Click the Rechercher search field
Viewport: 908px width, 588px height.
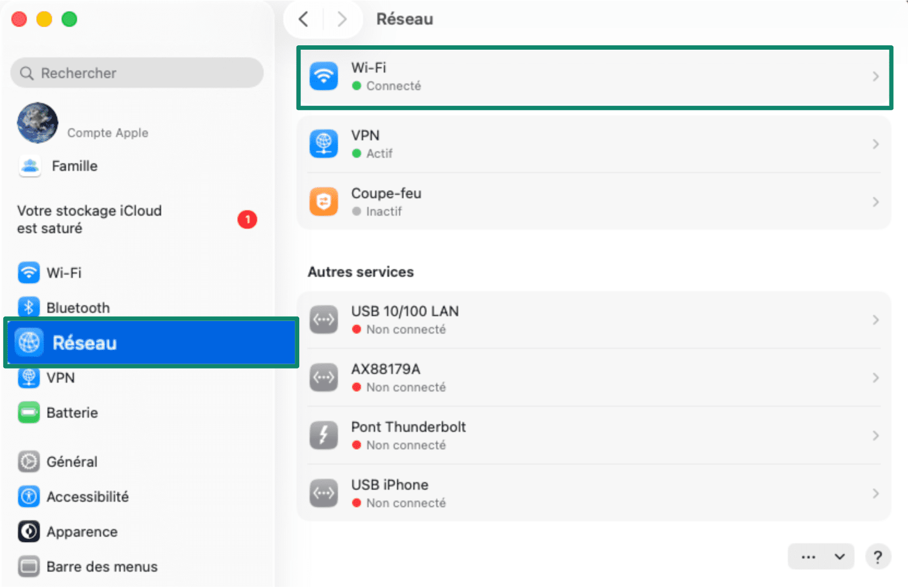click(x=137, y=73)
